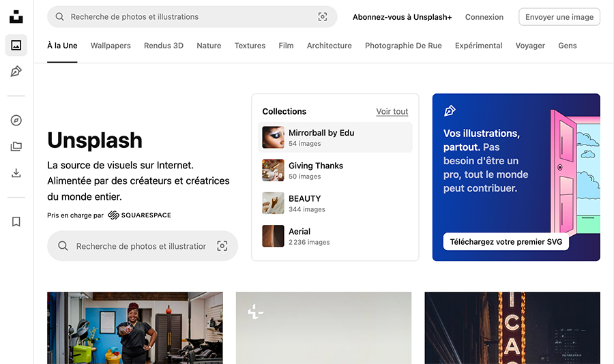Click the Envoyer une image button
Screen dimensions: 614x364
(x=559, y=17)
